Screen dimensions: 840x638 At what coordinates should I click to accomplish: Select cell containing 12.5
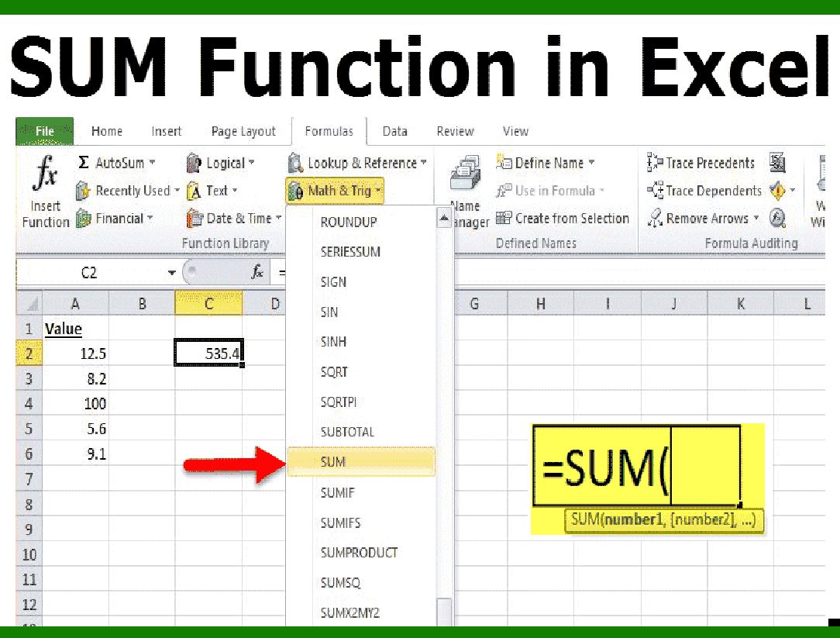75,353
